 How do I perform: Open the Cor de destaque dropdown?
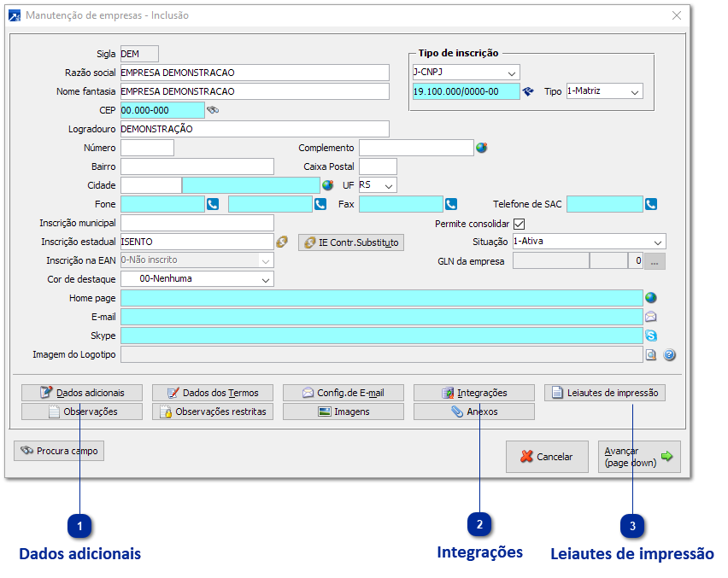click(x=266, y=279)
